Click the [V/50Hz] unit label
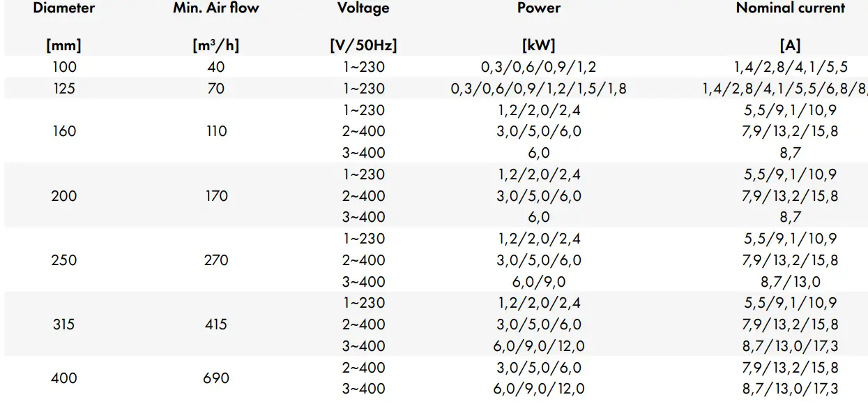868x411 pixels. coord(363,46)
